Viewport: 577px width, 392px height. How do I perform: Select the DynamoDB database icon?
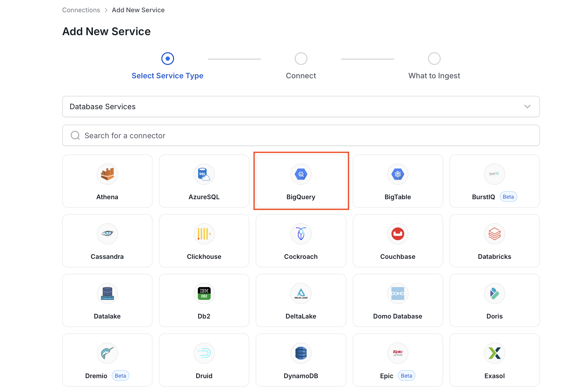pyautogui.click(x=301, y=353)
